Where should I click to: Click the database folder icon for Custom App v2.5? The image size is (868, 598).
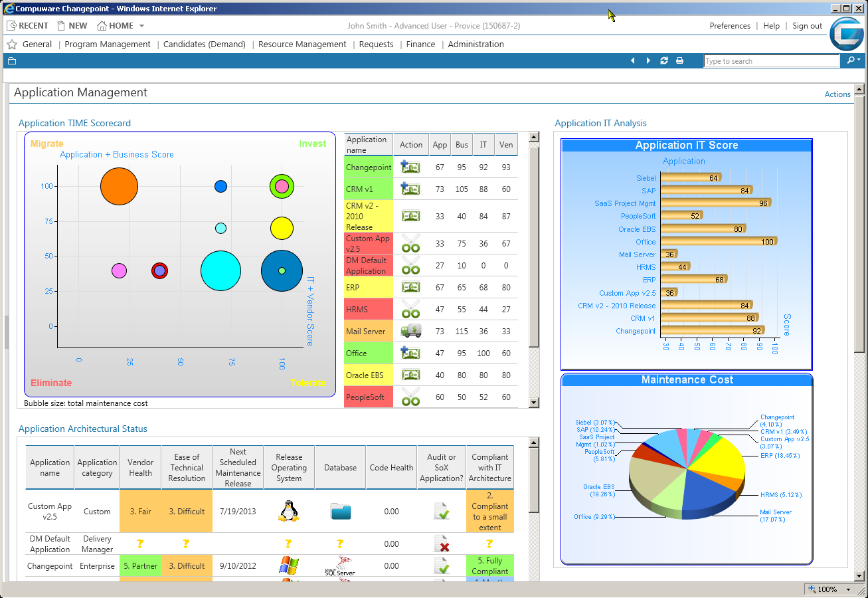click(x=340, y=511)
